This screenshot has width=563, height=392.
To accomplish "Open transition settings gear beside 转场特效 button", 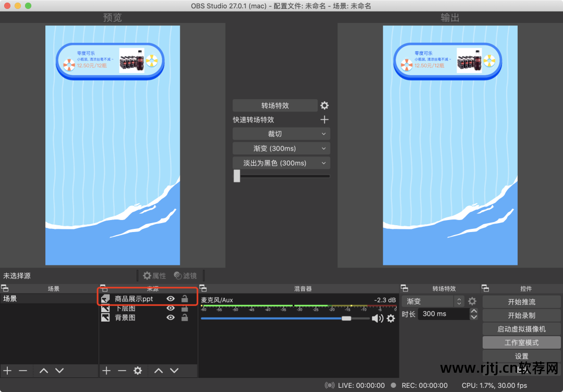I will (324, 105).
